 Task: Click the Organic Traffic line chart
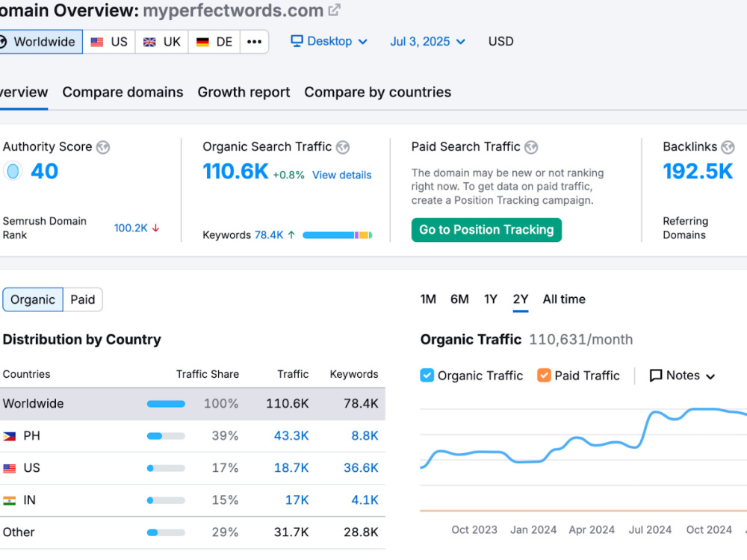click(583, 459)
